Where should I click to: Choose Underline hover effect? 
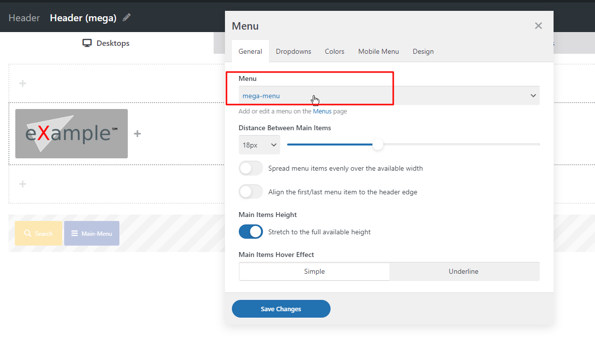[x=464, y=271]
